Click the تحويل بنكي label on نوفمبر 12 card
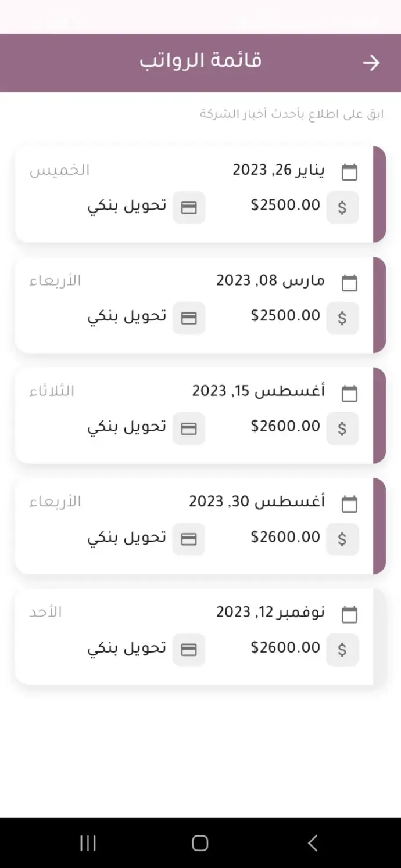 127,648
